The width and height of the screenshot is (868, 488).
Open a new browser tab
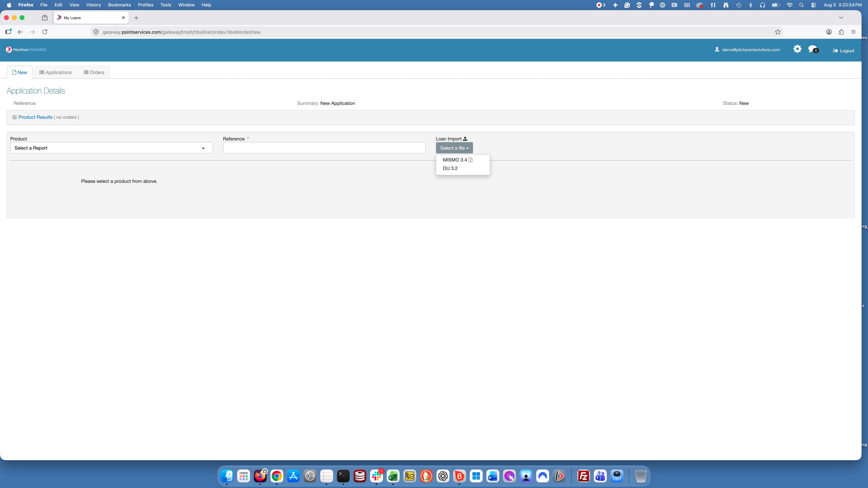(136, 18)
